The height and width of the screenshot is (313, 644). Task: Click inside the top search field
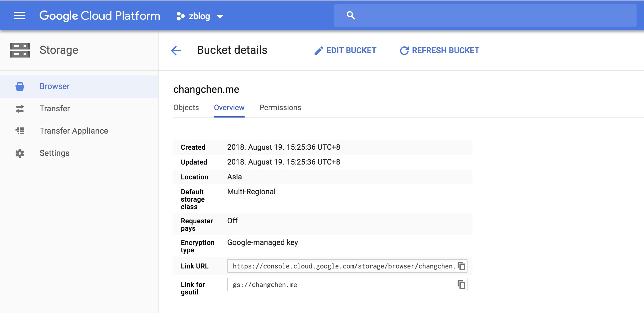(495, 15)
